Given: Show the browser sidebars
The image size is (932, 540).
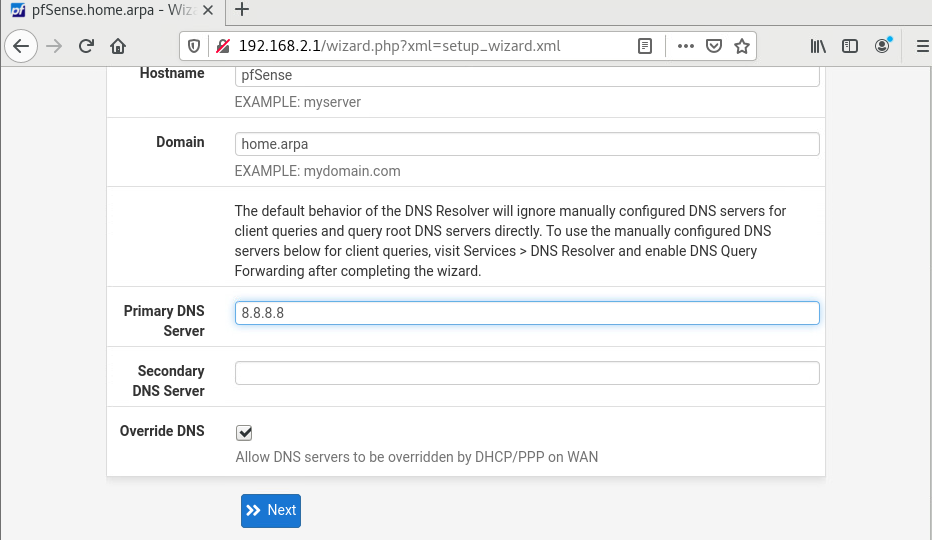Looking at the screenshot, I should click(850, 46).
